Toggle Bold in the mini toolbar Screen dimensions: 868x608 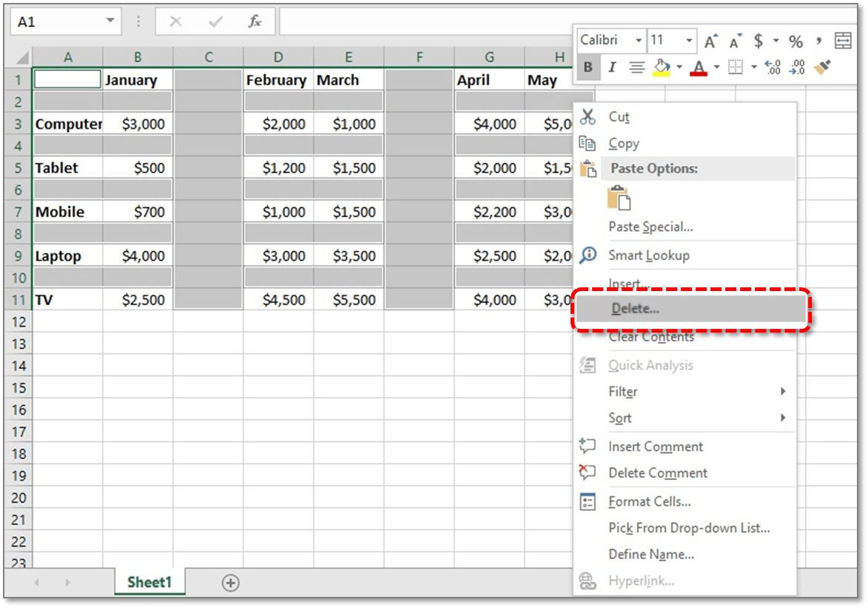click(588, 67)
